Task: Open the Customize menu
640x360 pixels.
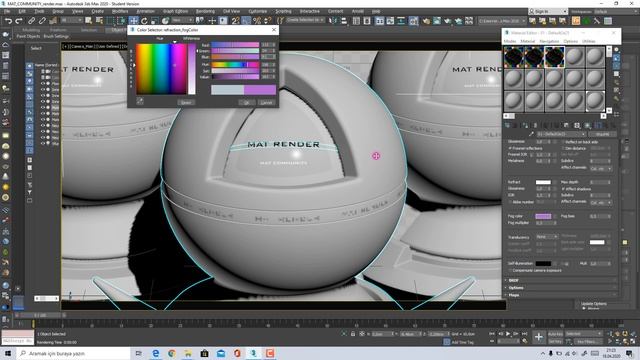Action: click(x=258, y=11)
